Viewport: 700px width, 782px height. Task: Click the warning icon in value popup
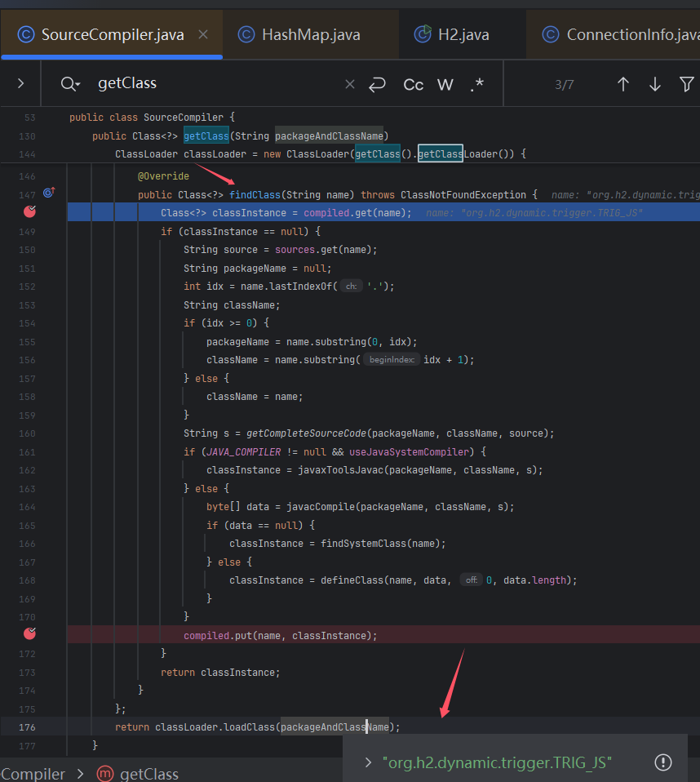(x=663, y=762)
